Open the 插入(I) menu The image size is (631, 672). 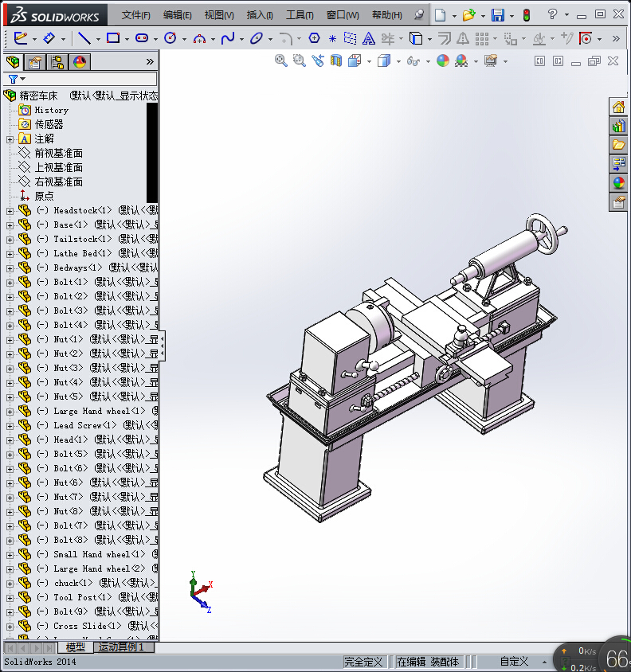[260, 15]
